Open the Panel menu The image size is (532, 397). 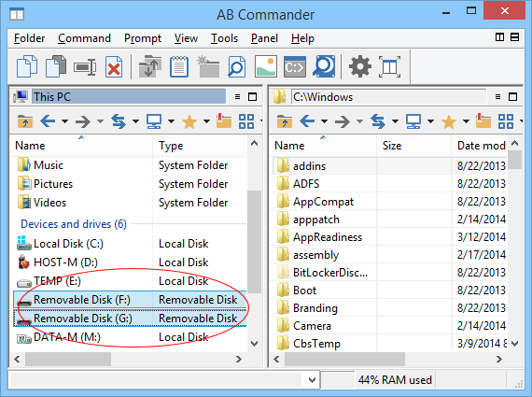coord(264,38)
